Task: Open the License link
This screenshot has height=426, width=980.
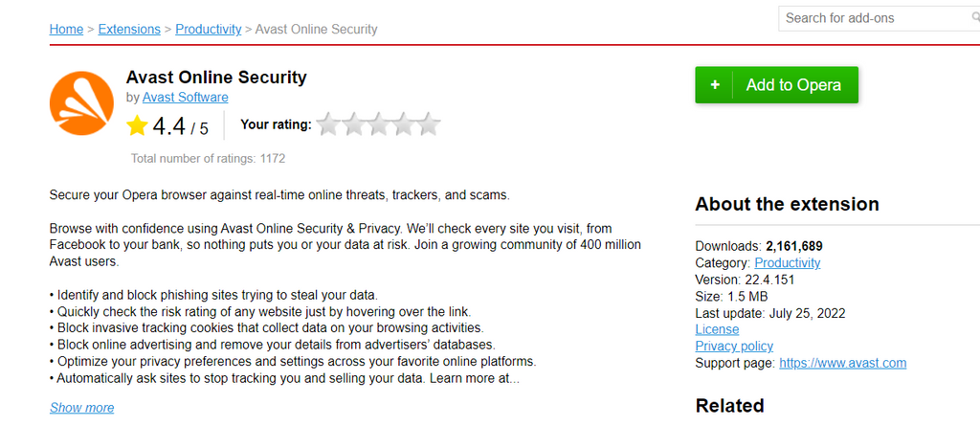Action: (x=717, y=329)
